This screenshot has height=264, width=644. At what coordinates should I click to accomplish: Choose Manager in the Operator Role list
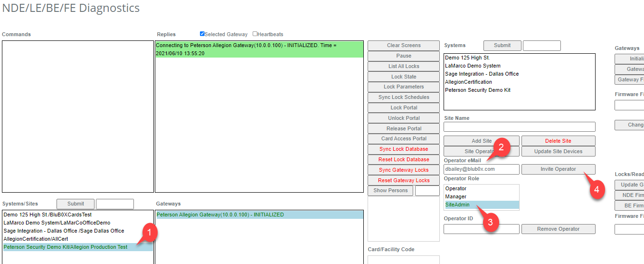click(455, 196)
